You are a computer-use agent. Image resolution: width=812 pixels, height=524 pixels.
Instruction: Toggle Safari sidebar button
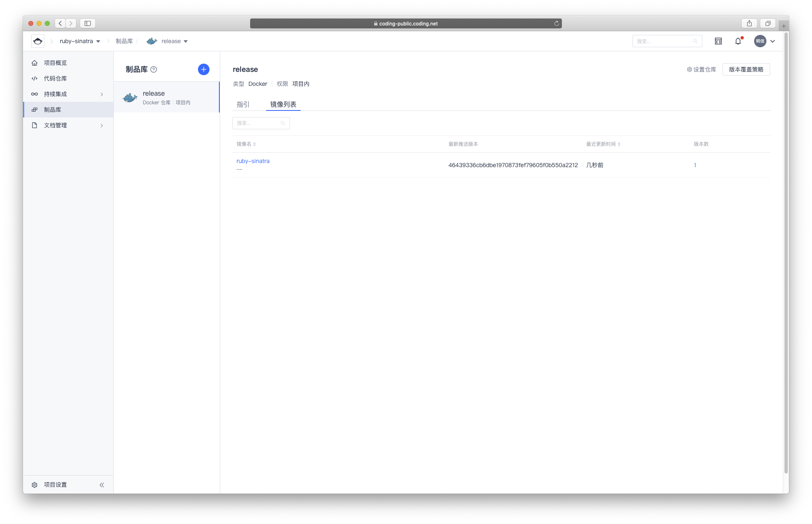[87, 23]
